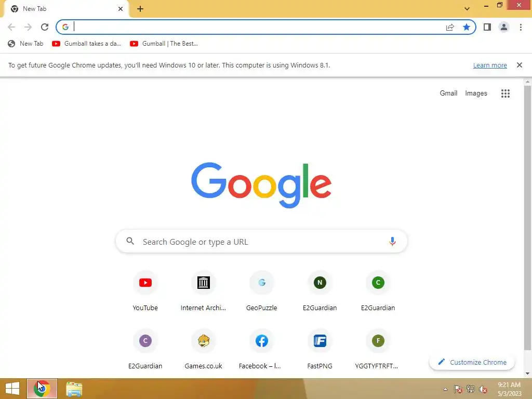Toggle the bookmark star icon
532x399 pixels.
click(x=467, y=27)
